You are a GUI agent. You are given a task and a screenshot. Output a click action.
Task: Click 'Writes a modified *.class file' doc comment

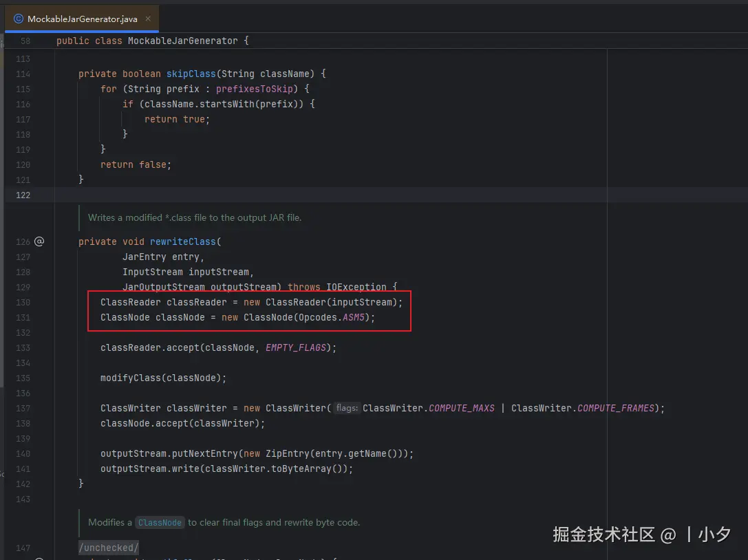click(x=195, y=217)
